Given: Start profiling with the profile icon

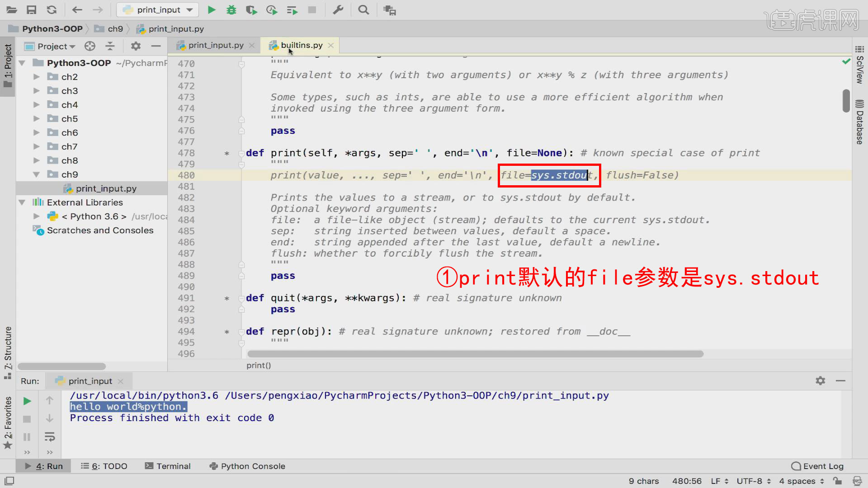Looking at the screenshot, I should coord(272,9).
